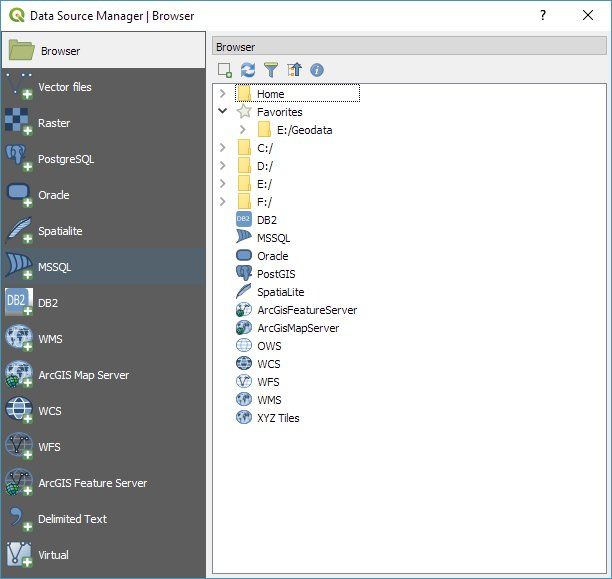
Task: Click the Enable Properties Widget info icon
Action: tap(317, 70)
